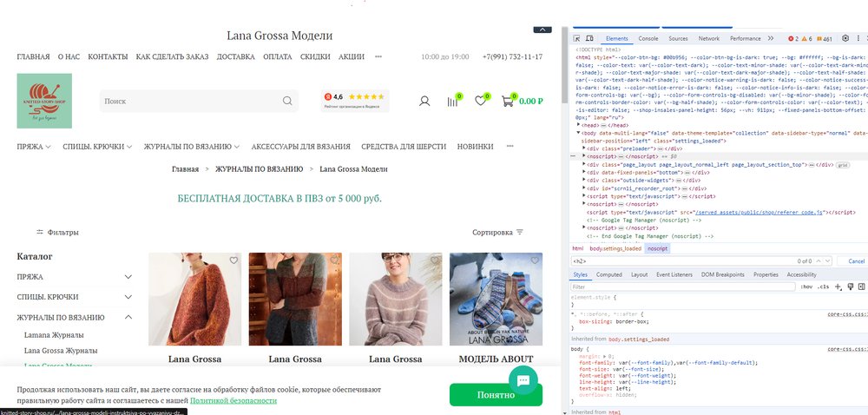Add the orange sweater product to favorites
The image size is (868, 415).
click(233, 260)
